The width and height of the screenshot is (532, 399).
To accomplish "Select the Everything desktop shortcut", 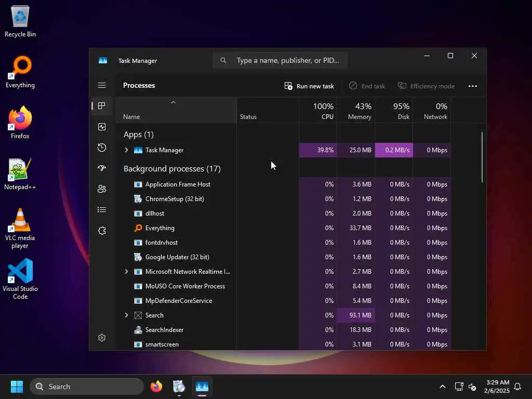I will (x=20, y=72).
